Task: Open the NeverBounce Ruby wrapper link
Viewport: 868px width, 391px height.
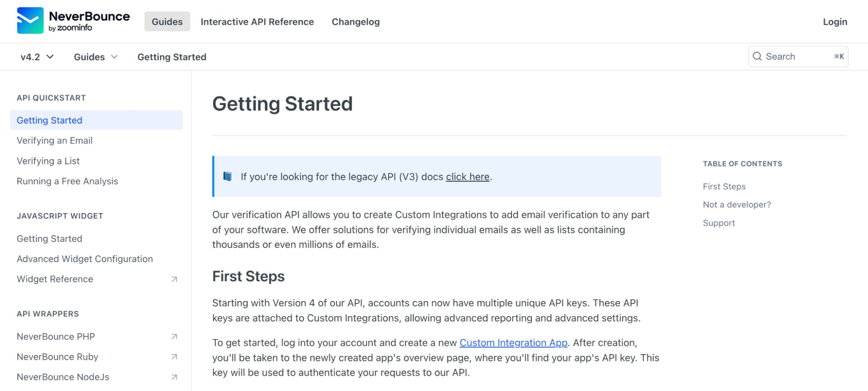Action: 58,357
